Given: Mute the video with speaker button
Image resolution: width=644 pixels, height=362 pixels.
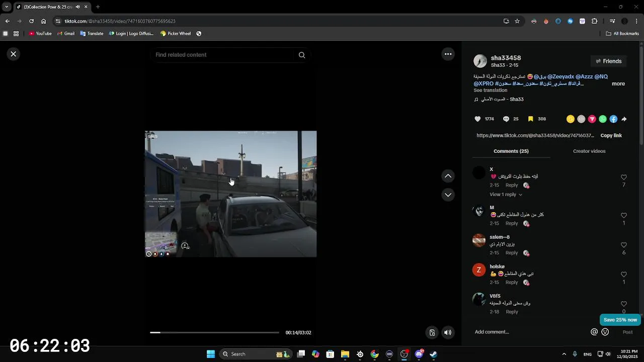Looking at the screenshot, I should coord(448,332).
